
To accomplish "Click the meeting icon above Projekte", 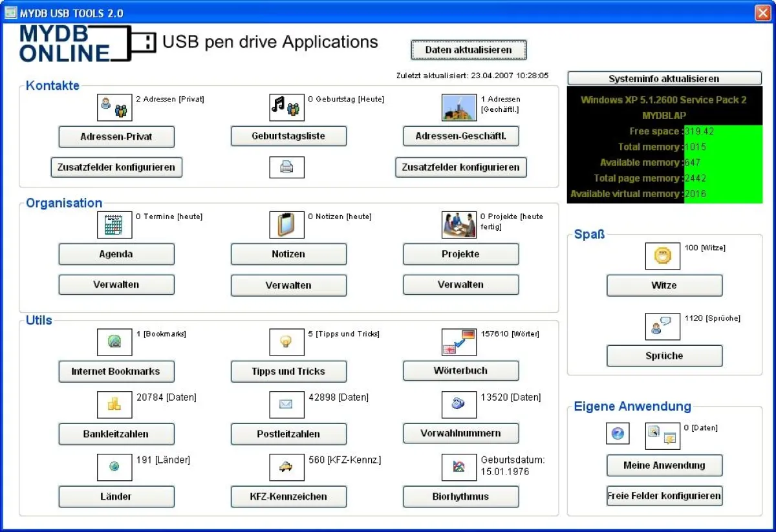I will [x=458, y=225].
